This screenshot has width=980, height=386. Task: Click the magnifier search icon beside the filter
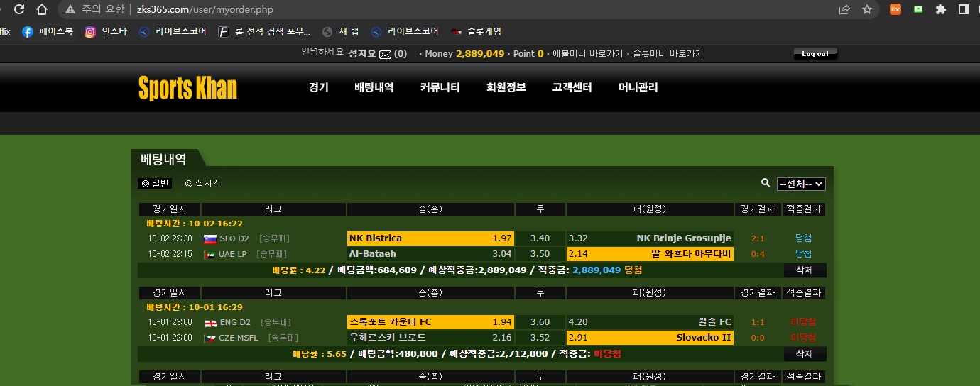(x=766, y=183)
